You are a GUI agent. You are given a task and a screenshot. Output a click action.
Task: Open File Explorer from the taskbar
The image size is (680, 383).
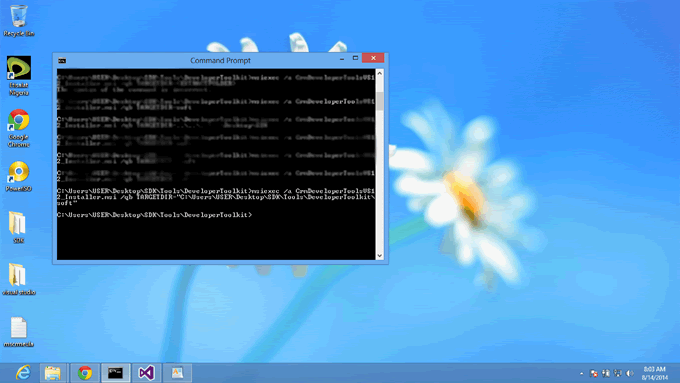(53, 373)
